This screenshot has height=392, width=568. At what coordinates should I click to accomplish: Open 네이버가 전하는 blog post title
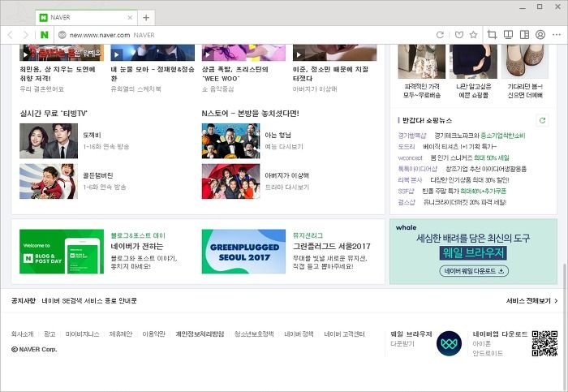(x=137, y=247)
